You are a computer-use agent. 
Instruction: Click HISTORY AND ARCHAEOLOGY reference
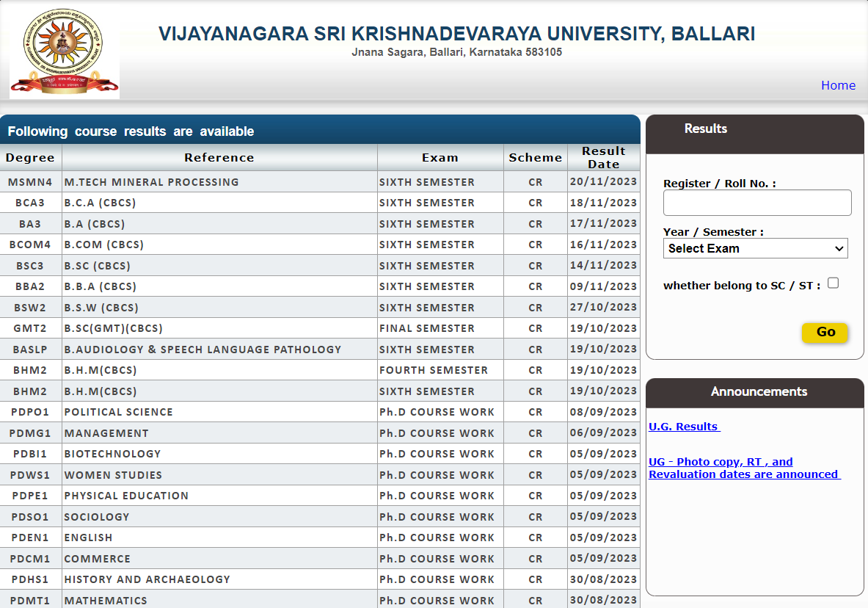147,579
